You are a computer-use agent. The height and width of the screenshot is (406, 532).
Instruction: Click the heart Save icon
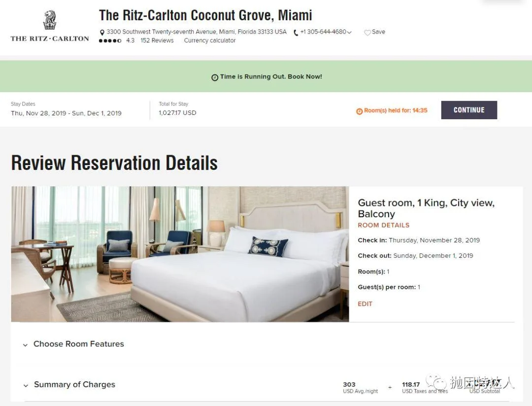367,33
